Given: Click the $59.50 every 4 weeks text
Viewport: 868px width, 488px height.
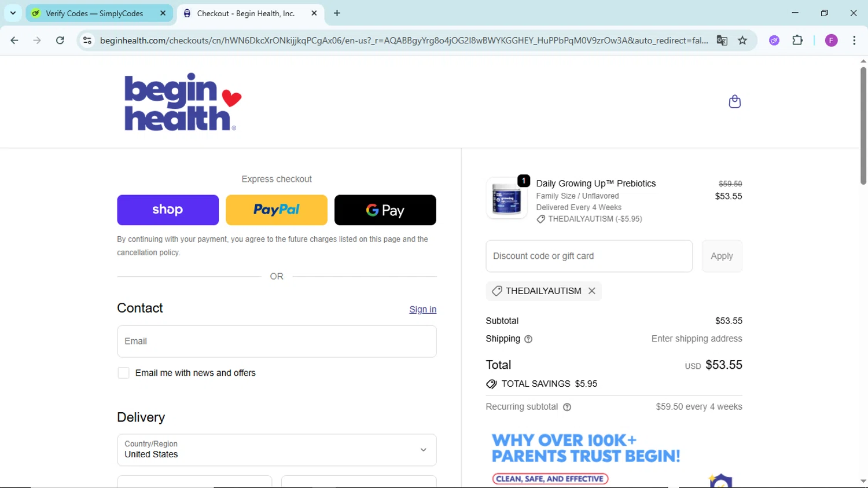Looking at the screenshot, I should [699, 407].
